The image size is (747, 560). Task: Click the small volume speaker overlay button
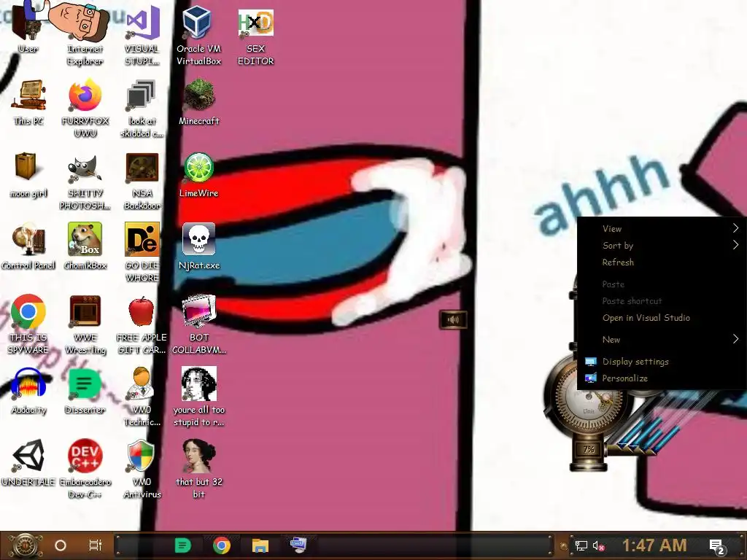coord(452,319)
